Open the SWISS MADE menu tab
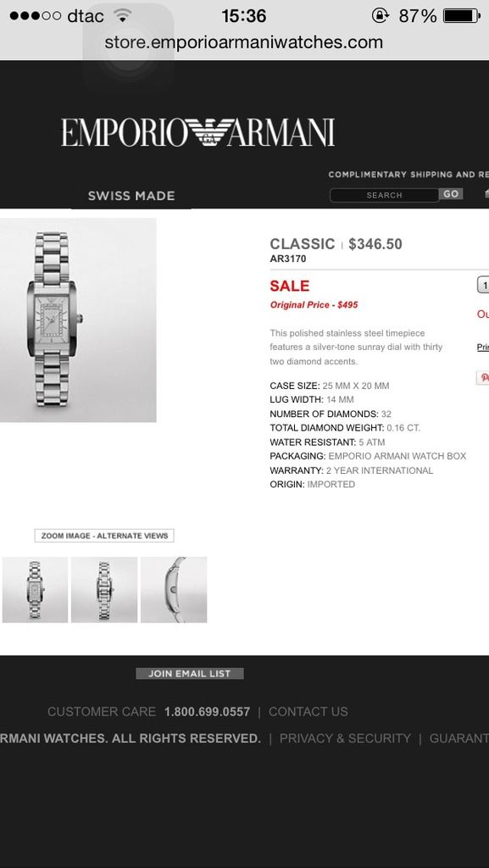The height and width of the screenshot is (868, 489). click(x=131, y=196)
